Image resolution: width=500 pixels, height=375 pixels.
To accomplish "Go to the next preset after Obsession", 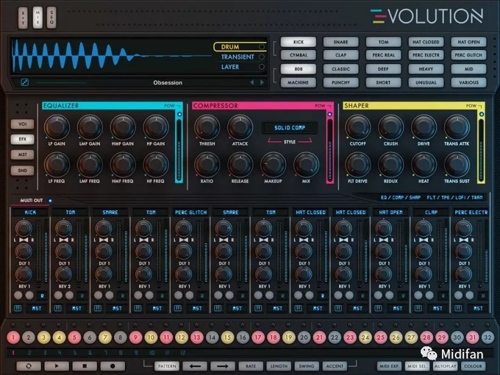I will pos(262,82).
